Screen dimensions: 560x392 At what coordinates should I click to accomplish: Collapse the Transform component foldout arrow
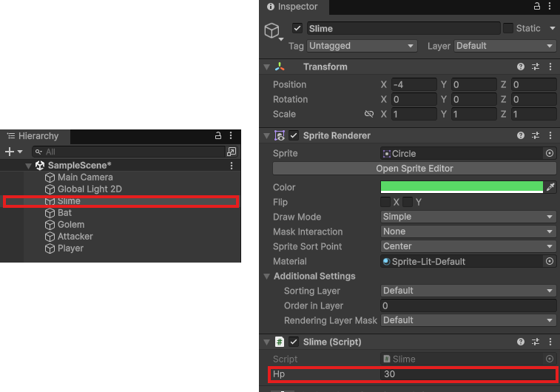(x=266, y=67)
